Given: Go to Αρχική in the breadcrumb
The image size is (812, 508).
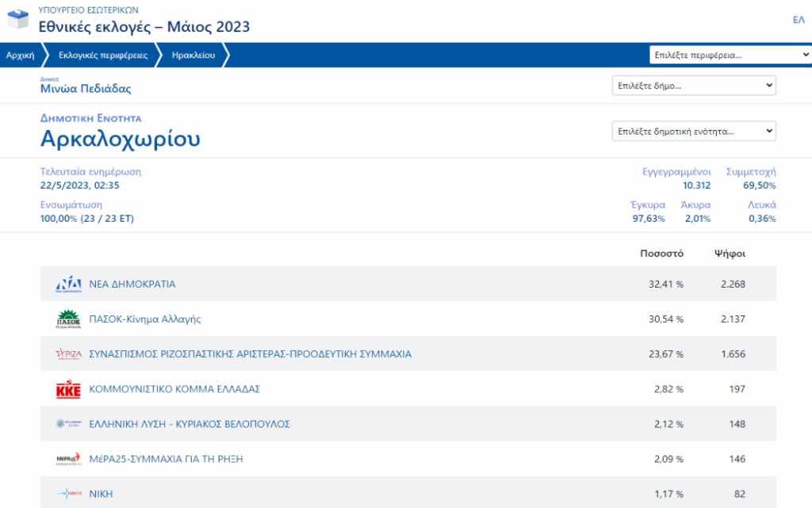Looking at the screenshot, I should click(x=20, y=55).
